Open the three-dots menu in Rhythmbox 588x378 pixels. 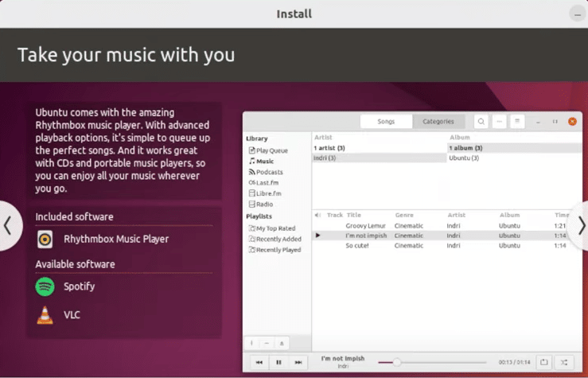499,122
